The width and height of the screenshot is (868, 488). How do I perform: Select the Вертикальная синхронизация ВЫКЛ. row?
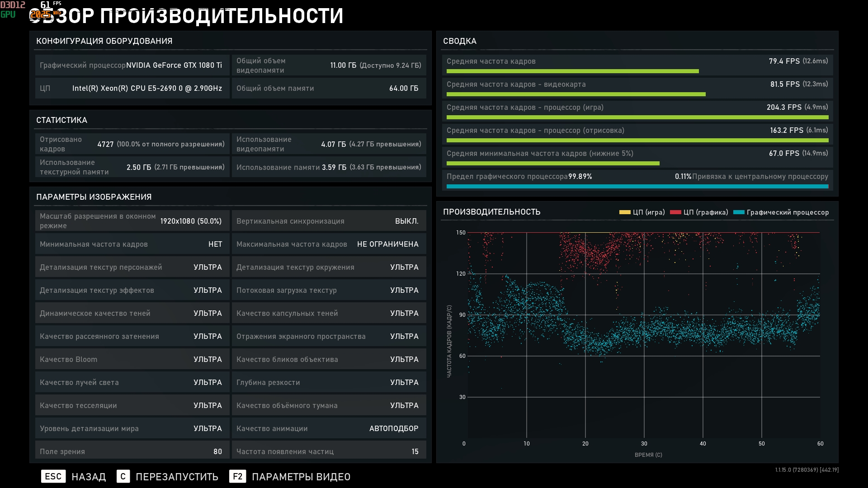point(329,221)
